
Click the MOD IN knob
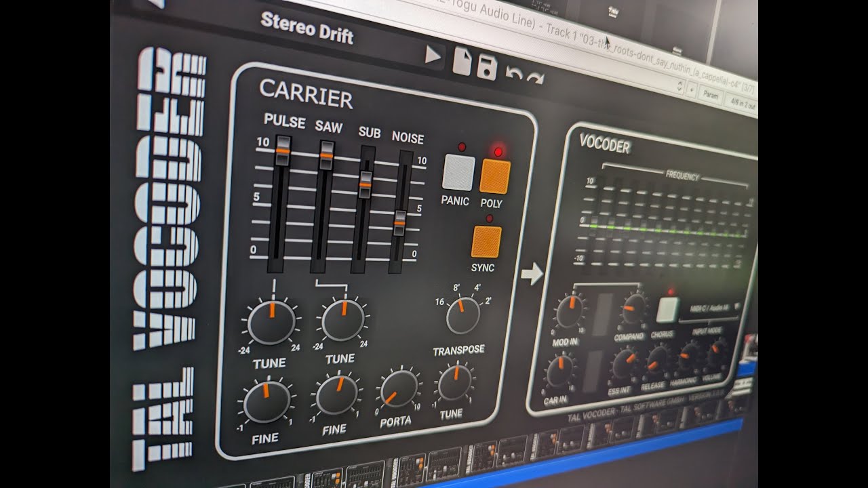(569, 312)
